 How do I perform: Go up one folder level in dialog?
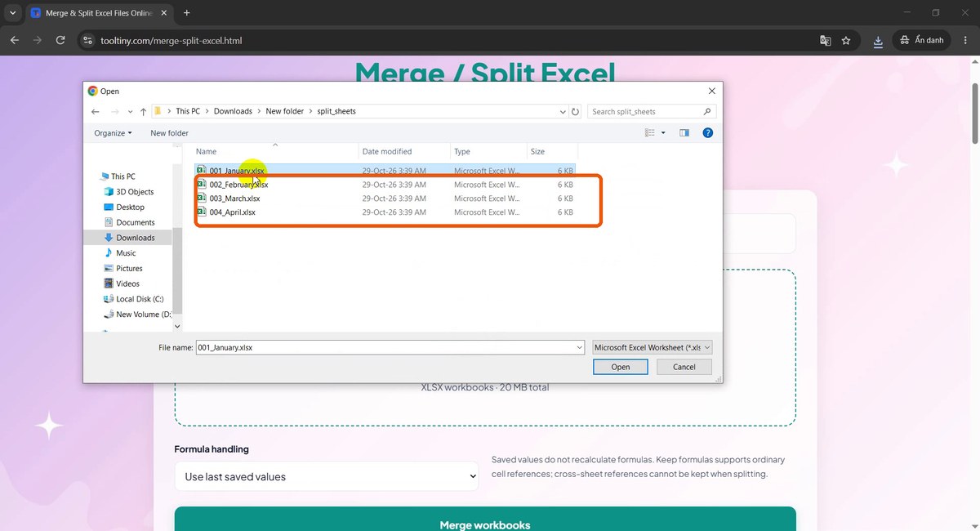(x=143, y=111)
